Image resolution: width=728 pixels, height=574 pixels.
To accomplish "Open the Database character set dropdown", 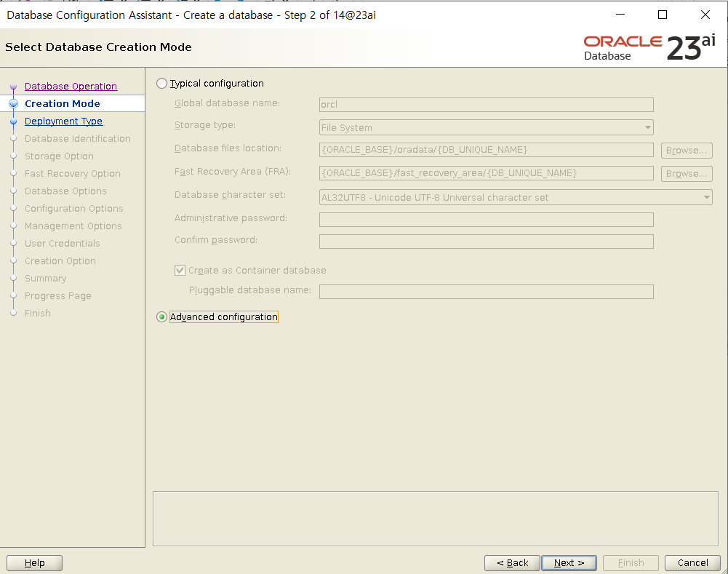I will [516, 197].
